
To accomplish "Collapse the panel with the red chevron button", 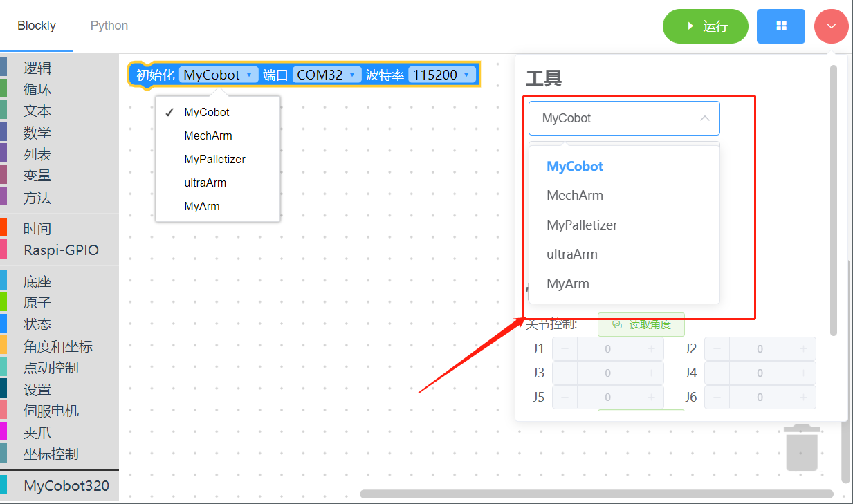I will coord(832,26).
